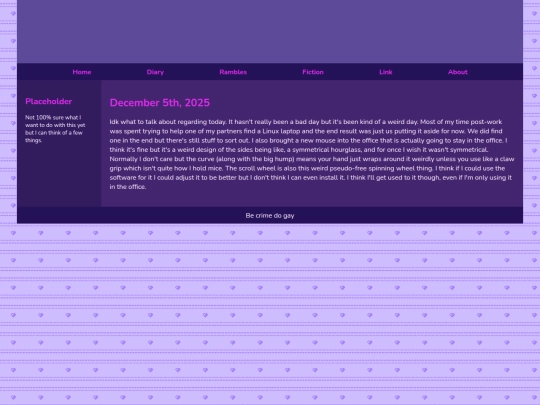The height and width of the screenshot is (405, 540).
Task: Click the Placeholder sidebar heading
Action: point(49,101)
